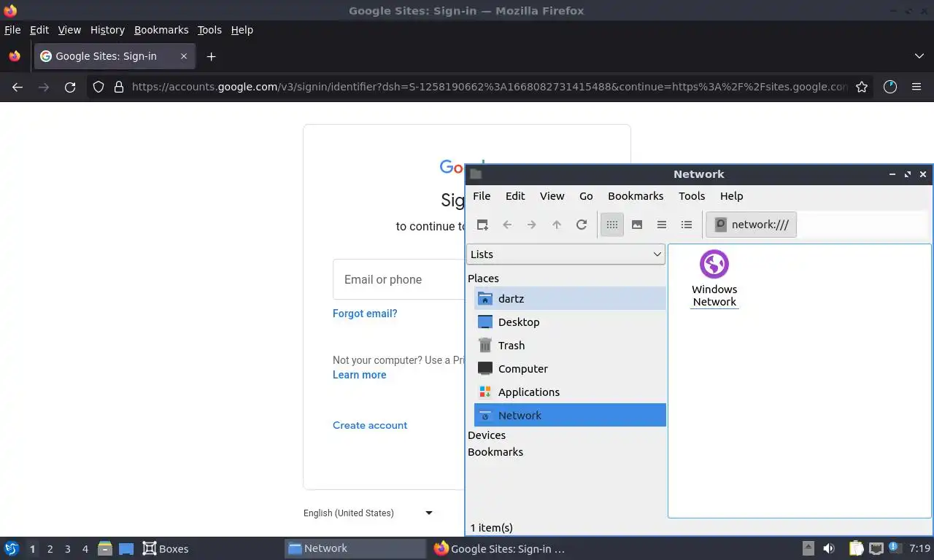This screenshot has height=560, width=934.
Task: Open Firefox Tools menu
Action: click(209, 30)
